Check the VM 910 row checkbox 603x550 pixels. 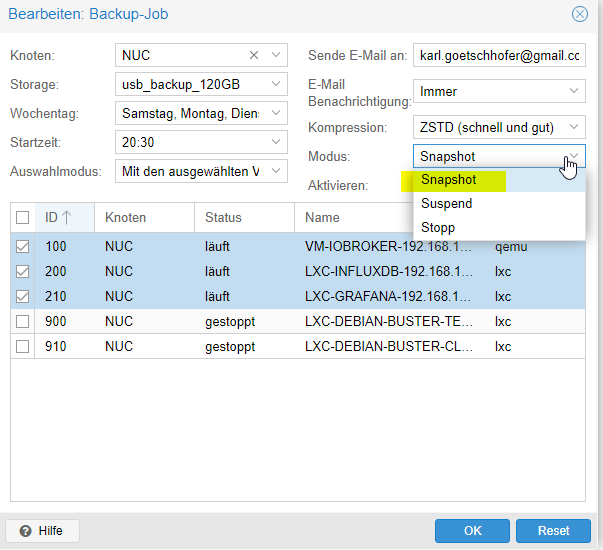click(x=23, y=346)
